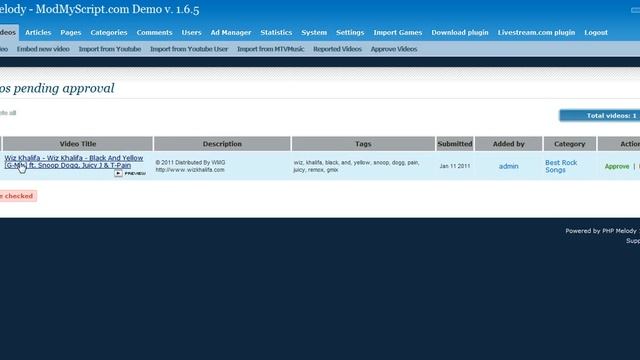
Task: Click the red checked button below table
Action: 18,196
